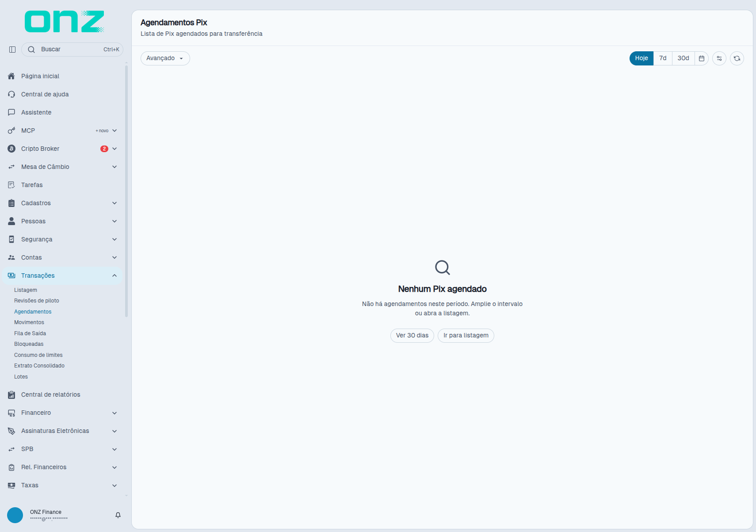Click the Segurança shield icon
The height and width of the screenshot is (532, 756).
click(11, 239)
